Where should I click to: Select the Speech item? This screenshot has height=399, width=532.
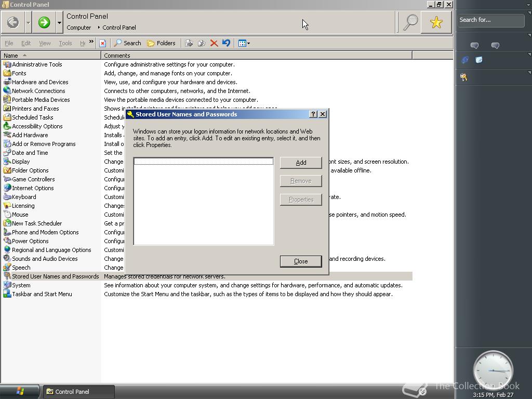click(x=21, y=268)
